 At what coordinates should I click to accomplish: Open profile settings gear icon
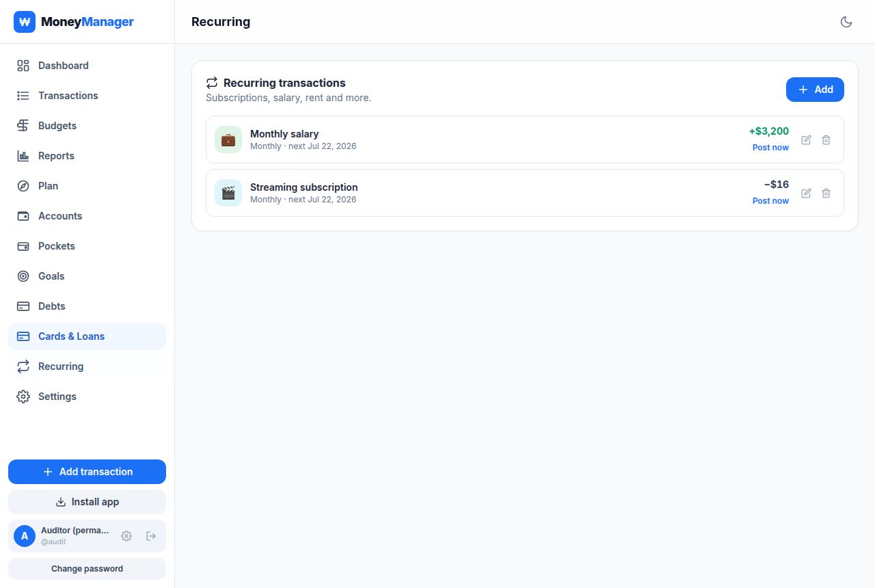(x=126, y=536)
